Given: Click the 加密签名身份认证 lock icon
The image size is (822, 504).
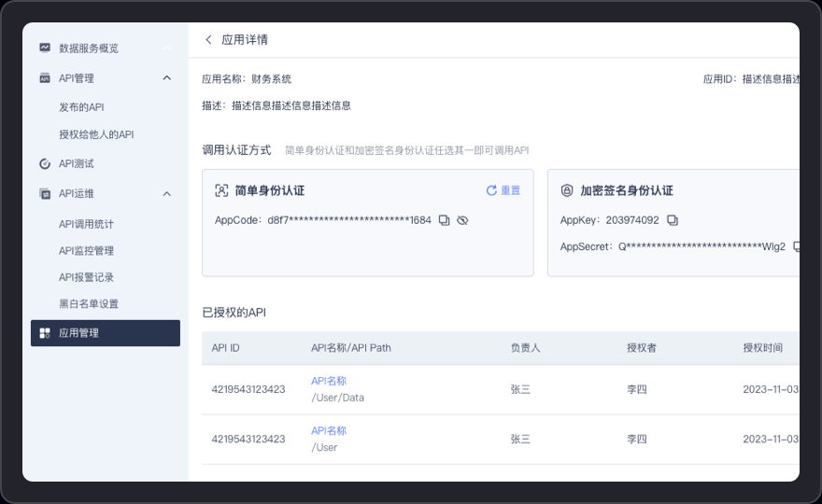Looking at the screenshot, I should [x=566, y=190].
